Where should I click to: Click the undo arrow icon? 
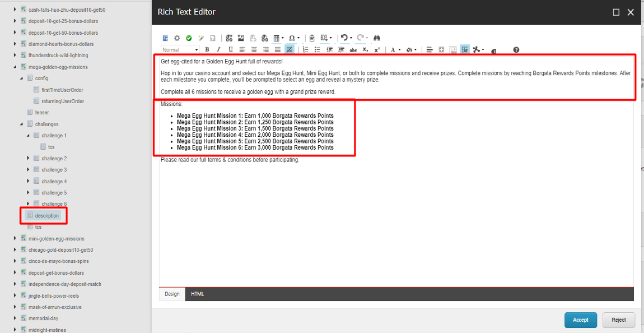[344, 38]
